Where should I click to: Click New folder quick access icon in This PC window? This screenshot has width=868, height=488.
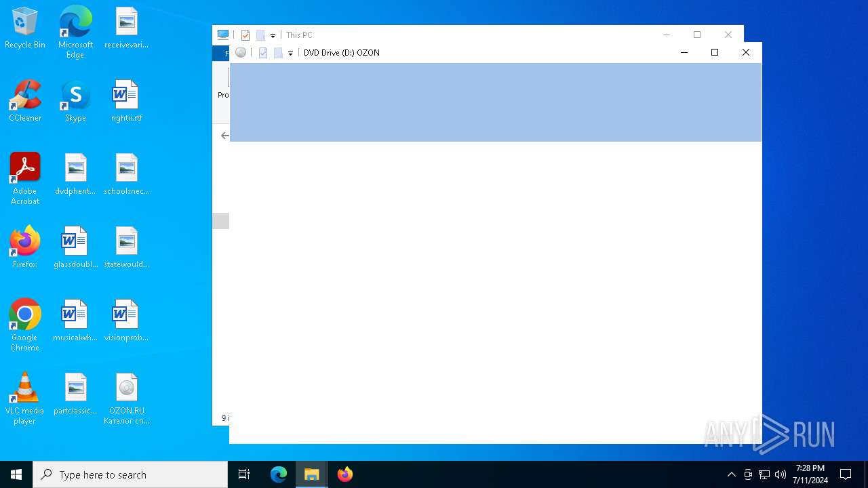(x=260, y=35)
